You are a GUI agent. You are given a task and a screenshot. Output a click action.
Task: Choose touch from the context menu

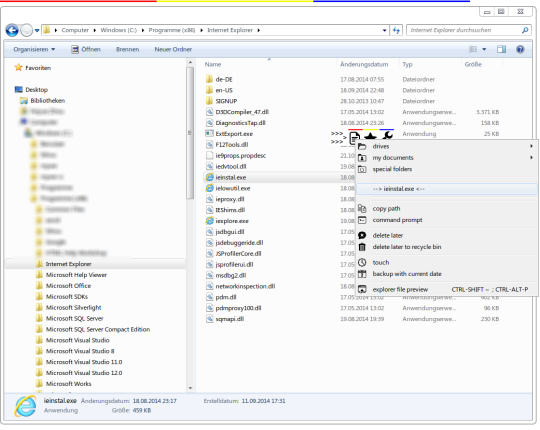tap(447, 262)
